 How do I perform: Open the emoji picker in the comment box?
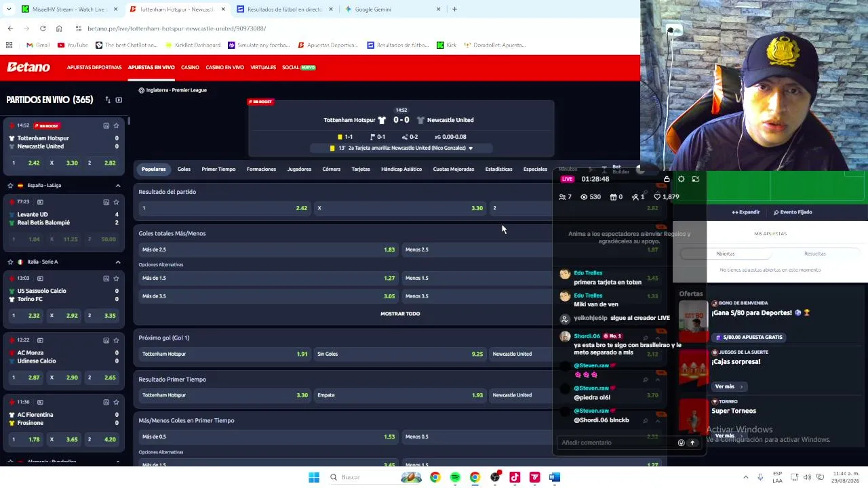coord(681,443)
